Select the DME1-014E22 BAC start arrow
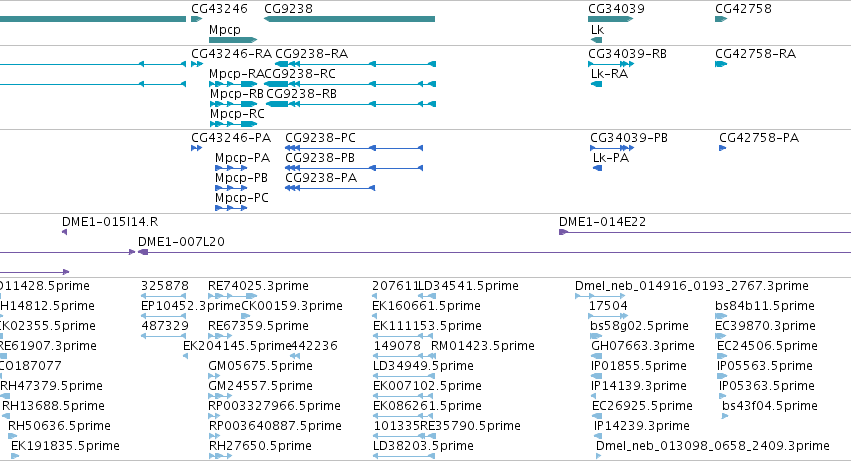Screen dimensions: 851x461 [563, 232]
